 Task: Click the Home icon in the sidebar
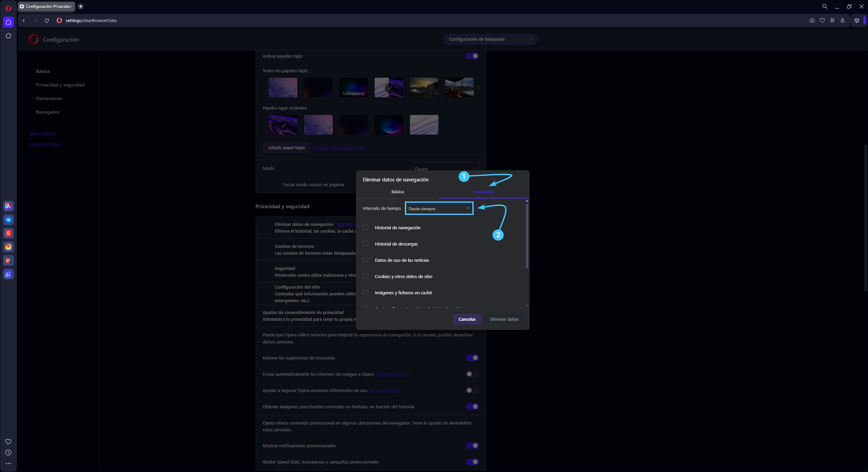pyautogui.click(x=8, y=22)
